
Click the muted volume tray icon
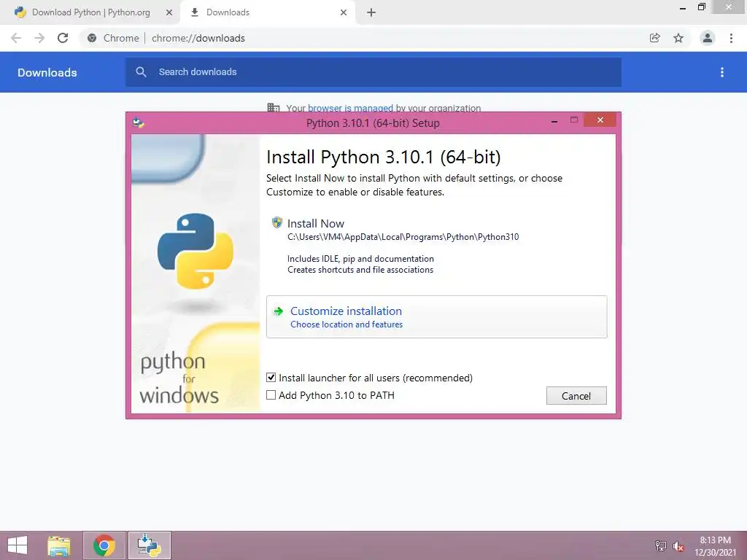(678, 545)
